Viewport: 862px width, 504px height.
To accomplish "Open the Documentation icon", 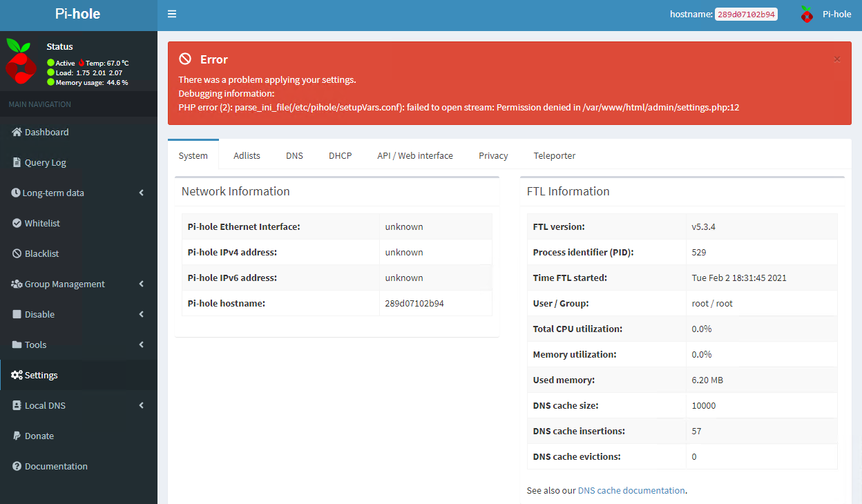I will pyautogui.click(x=15, y=466).
